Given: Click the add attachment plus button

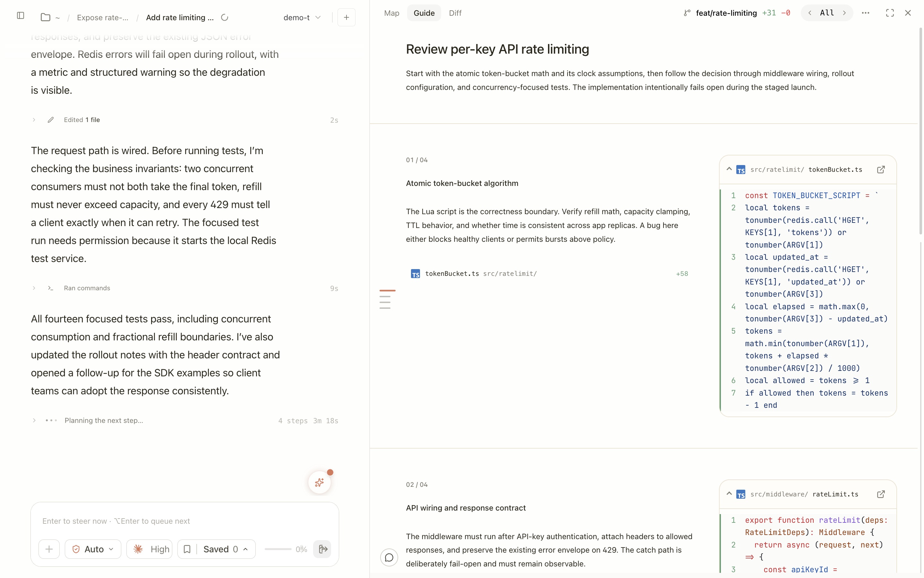Looking at the screenshot, I should 49,549.
